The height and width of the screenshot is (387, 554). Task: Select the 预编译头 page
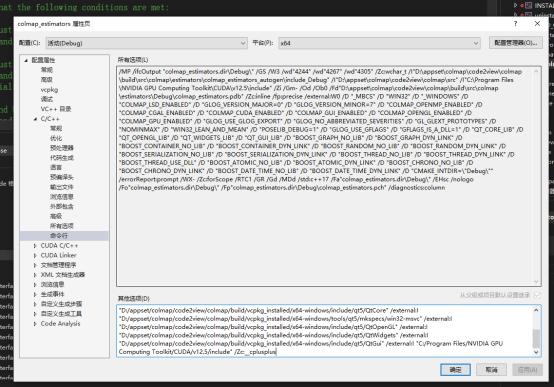click(61, 177)
